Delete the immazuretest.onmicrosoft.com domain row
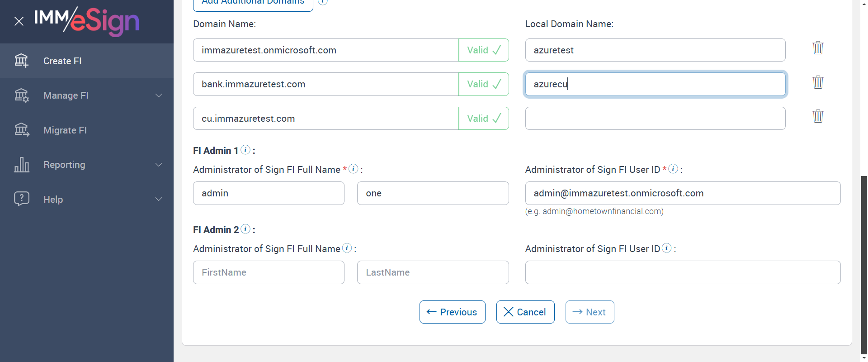The width and height of the screenshot is (868, 362). click(x=818, y=48)
